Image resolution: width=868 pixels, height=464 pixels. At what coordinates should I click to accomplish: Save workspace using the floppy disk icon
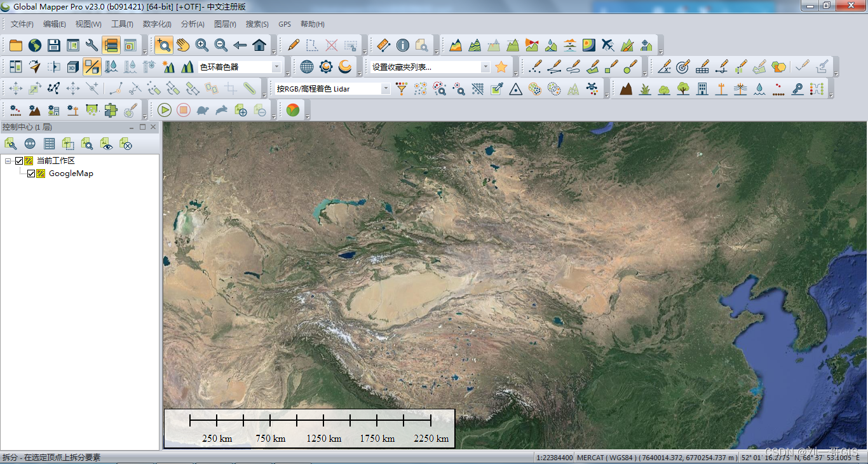pyautogui.click(x=54, y=45)
